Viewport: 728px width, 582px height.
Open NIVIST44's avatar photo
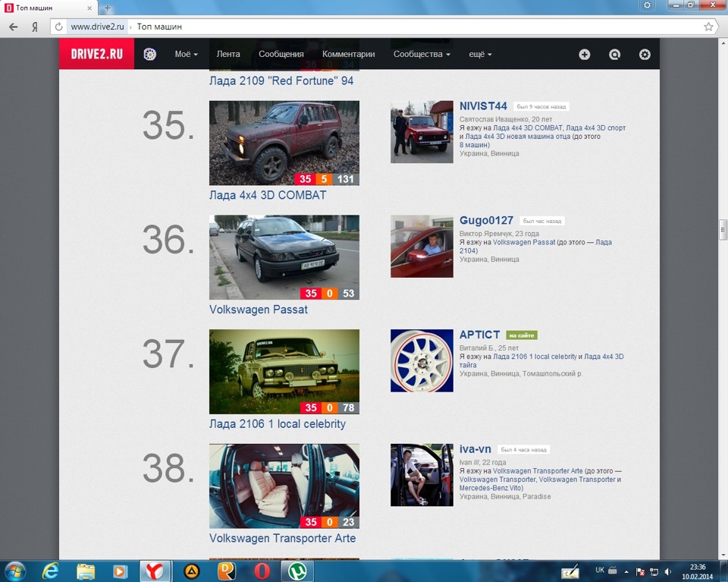point(422,132)
